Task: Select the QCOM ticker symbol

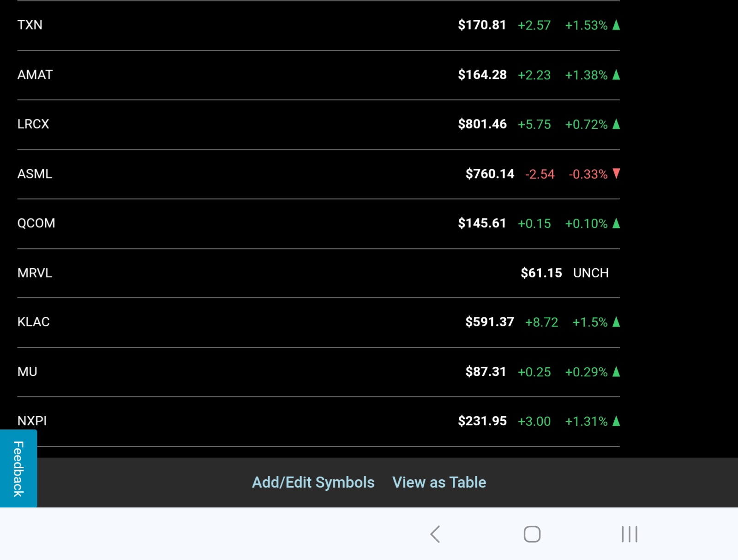Action: [36, 223]
